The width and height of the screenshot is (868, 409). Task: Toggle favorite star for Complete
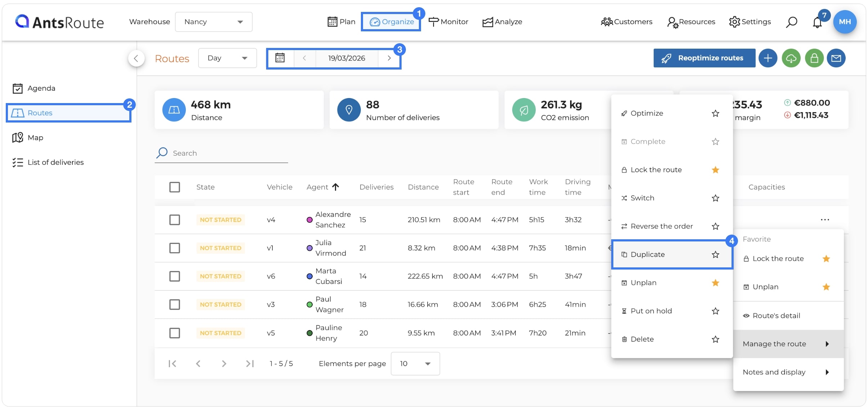[715, 142]
